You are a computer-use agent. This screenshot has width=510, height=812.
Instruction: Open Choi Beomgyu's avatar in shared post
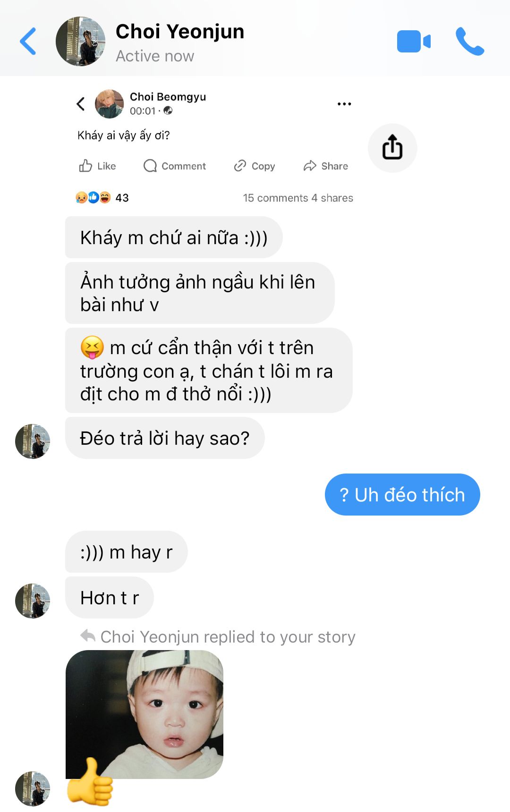pyautogui.click(x=109, y=104)
